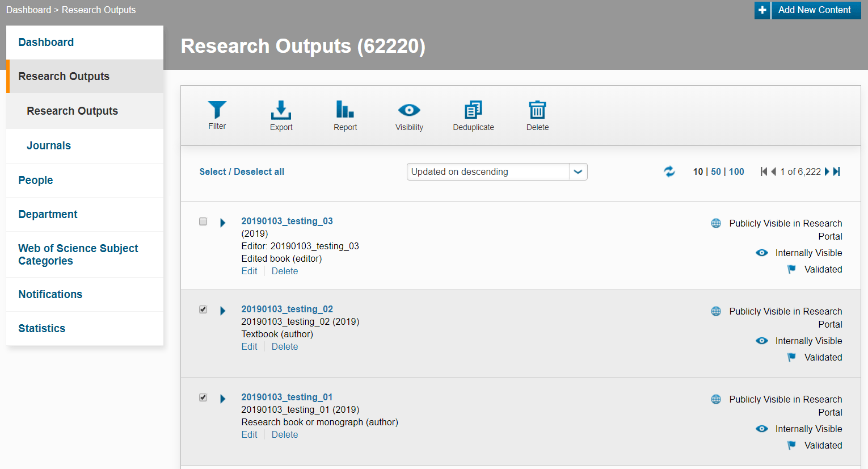Click 'Textbook (author)' text
The width and height of the screenshot is (868, 469).
click(x=277, y=334)
